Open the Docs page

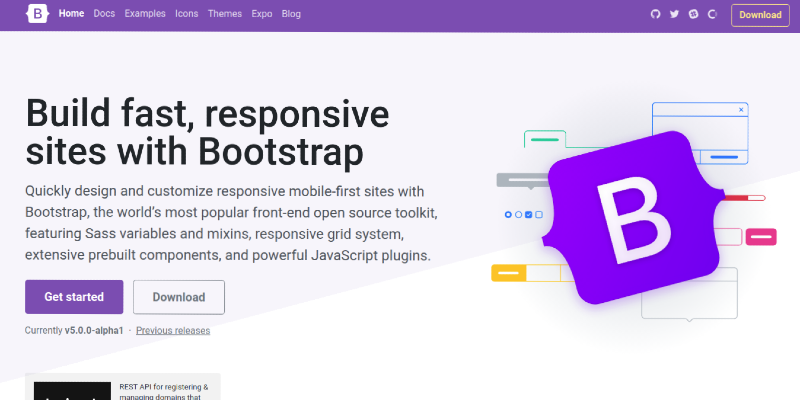pos(104,15)
